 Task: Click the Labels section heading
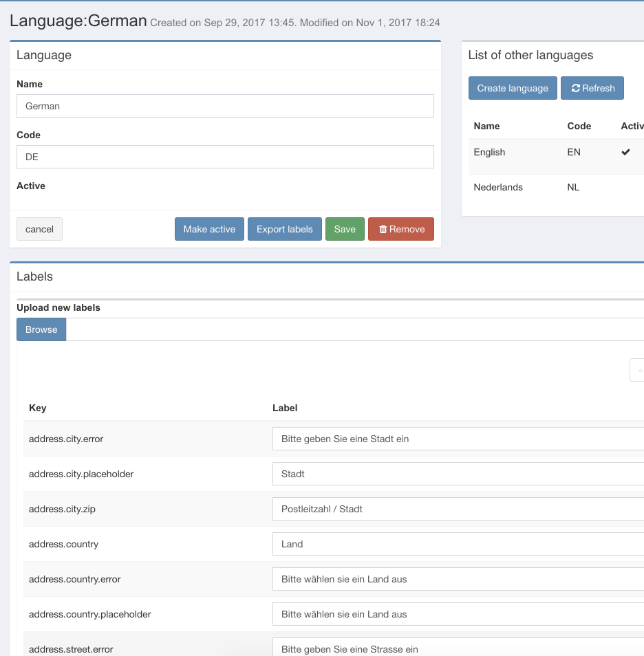tap(35, 276)
